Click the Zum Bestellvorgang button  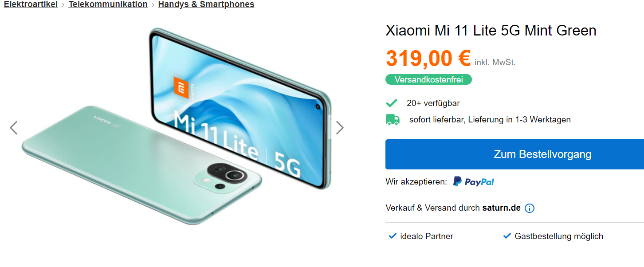click(x=514, y=154)
